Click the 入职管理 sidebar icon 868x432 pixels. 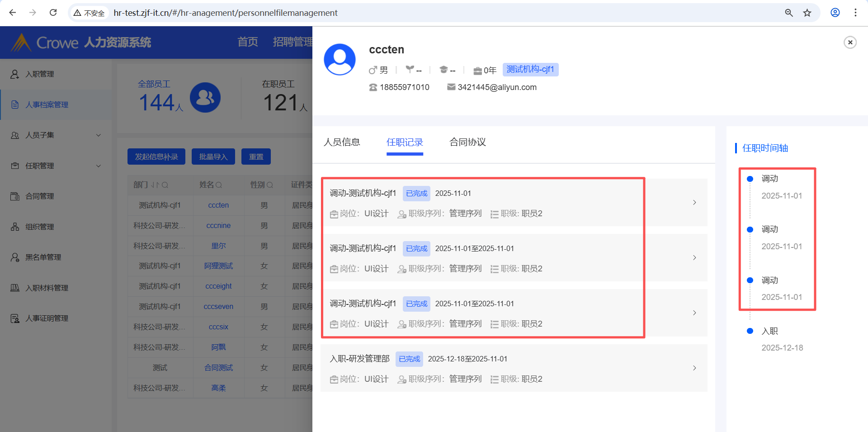click(15, 74)
